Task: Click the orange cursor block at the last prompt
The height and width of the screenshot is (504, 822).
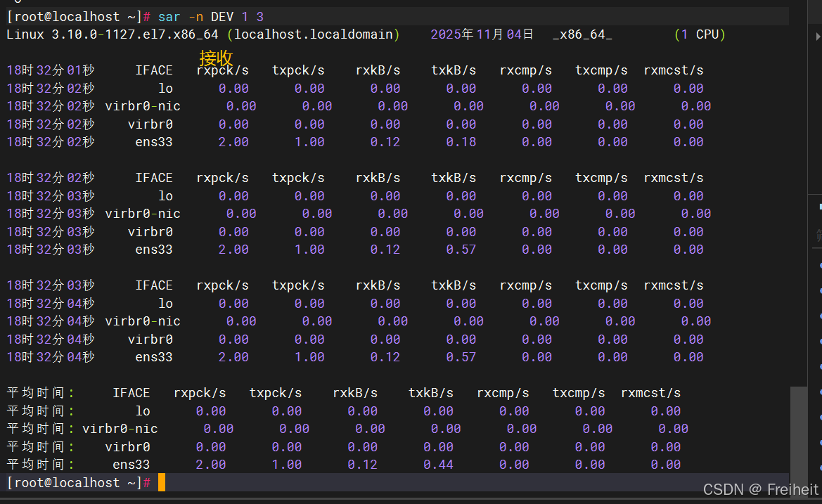Action: 162,482
